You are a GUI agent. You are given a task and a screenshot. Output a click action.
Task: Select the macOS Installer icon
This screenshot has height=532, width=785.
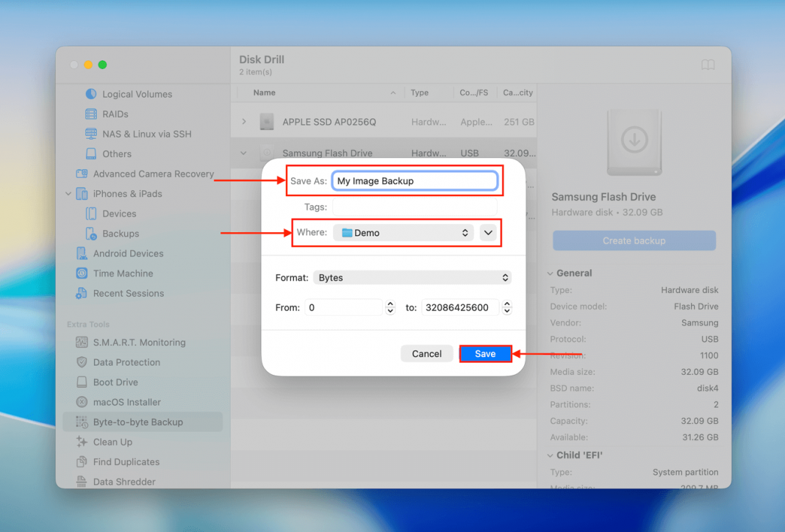pyautogui.click(x=82, y=403)
